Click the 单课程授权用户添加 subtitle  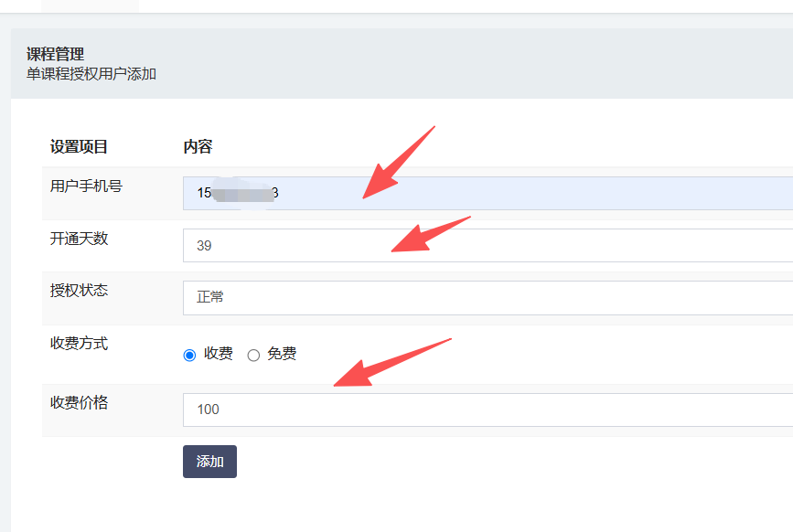click(x=91, y=74)
